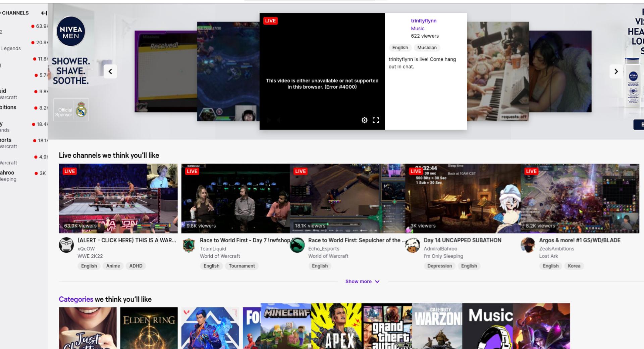644x349 pixels.
Task: Open I'm Only Sleeping category link
Action: 443,256
